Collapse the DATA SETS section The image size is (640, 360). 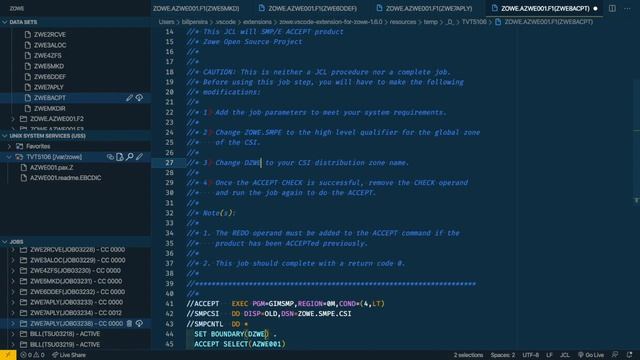pyautogui.click(x=4, y=22)
